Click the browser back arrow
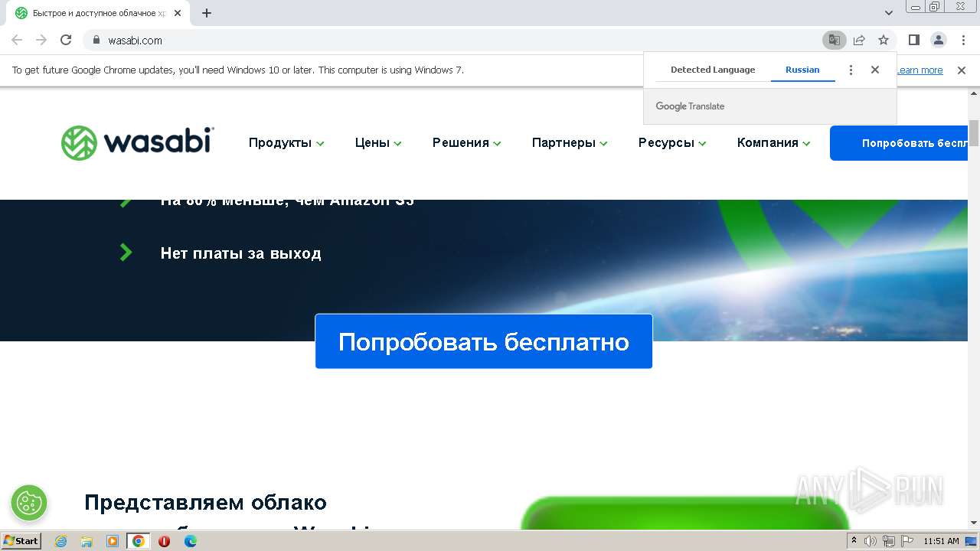980x551 pixels. [x=17, y=40]
